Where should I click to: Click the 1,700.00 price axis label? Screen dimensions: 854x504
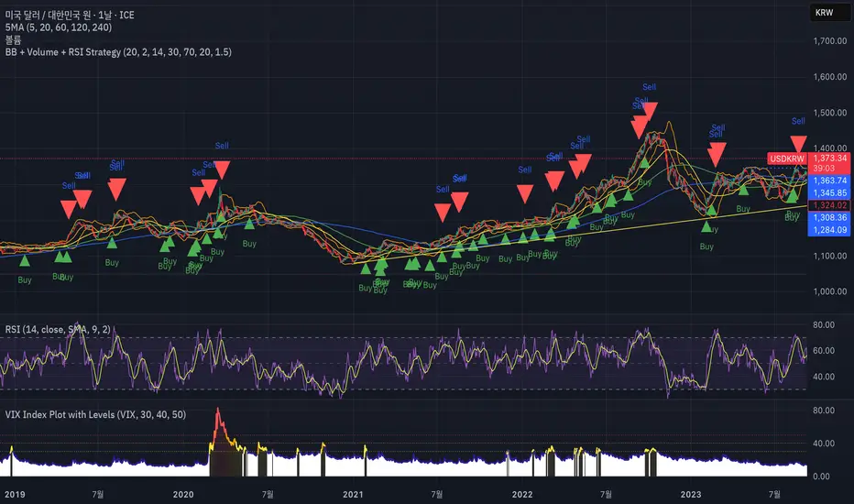tap(829, 41)
